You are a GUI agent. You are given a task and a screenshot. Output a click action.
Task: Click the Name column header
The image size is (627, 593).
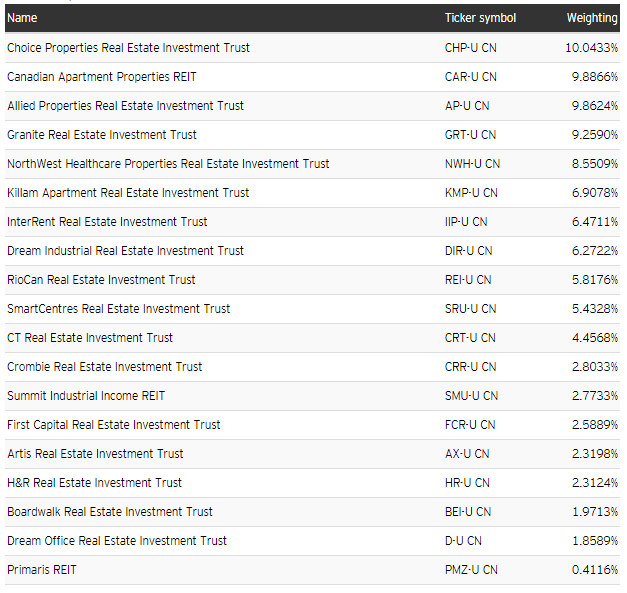(22, 18)
